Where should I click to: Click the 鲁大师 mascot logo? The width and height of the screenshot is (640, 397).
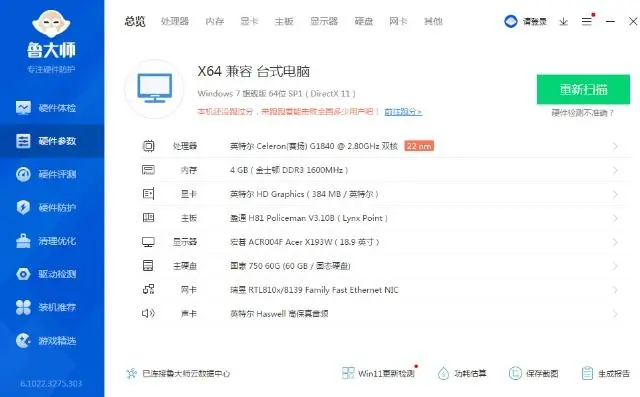51,24
